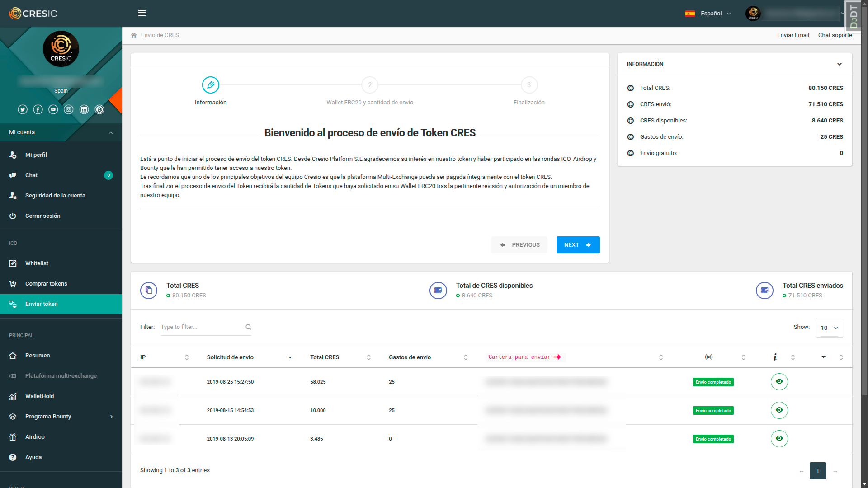This screenshot has height=488, width=868.
Task: Click the Spanish flag icon
Action: point(690,14)
